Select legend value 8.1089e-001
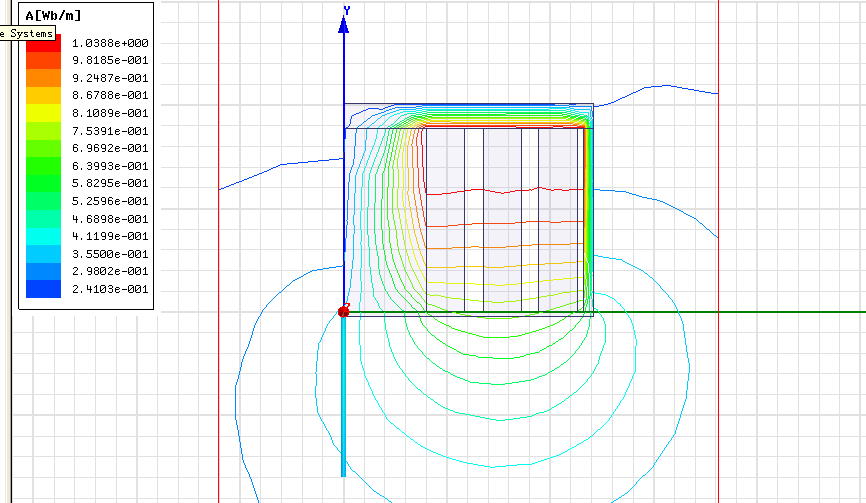Viewport: 866px width, 503px height. (110, 113)
